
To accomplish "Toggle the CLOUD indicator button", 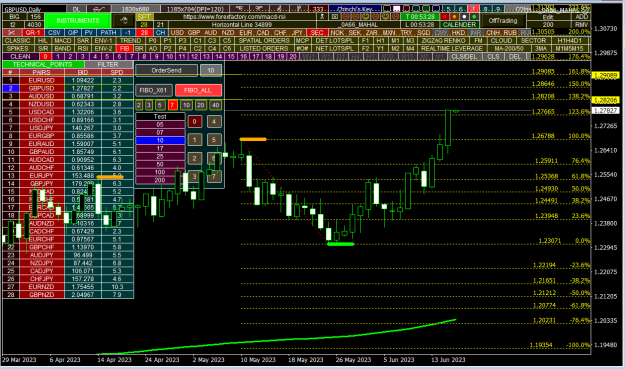I will pos(501,41).
